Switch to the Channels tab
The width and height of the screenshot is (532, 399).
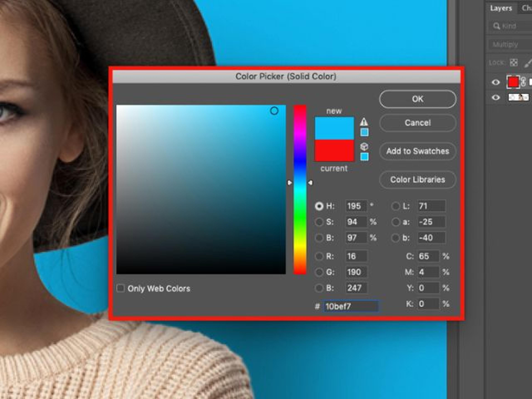[525, 8]
